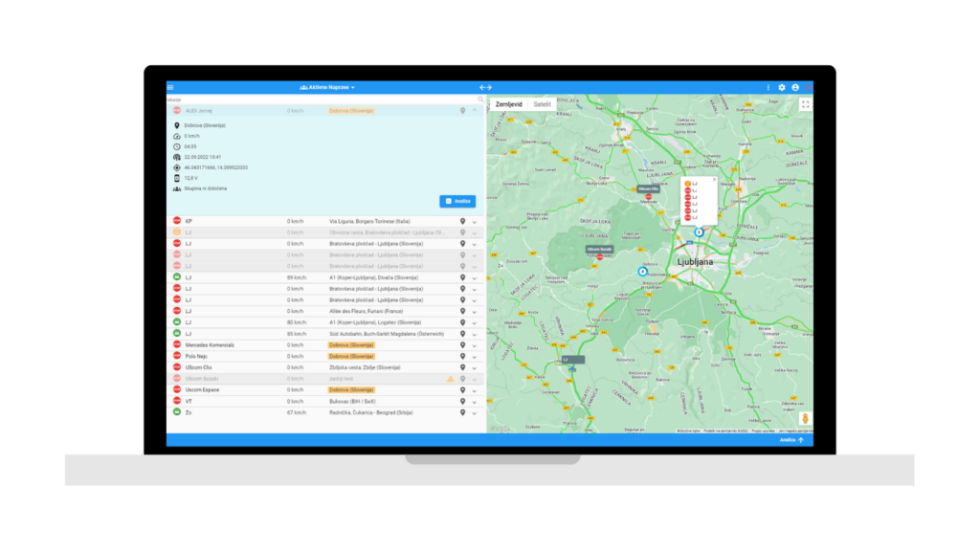Close the LJ vehicle popup on the map
The image size is (980, 551).
tap(714, 179)
